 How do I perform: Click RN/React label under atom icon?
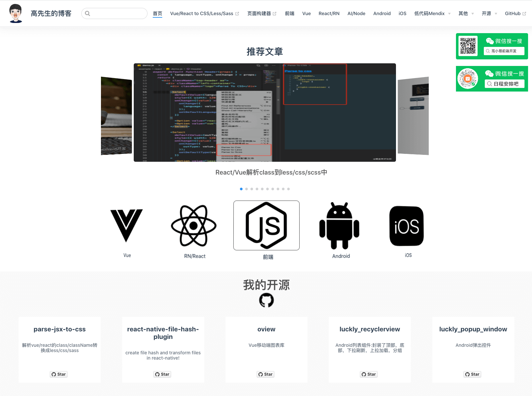(195, 256)
